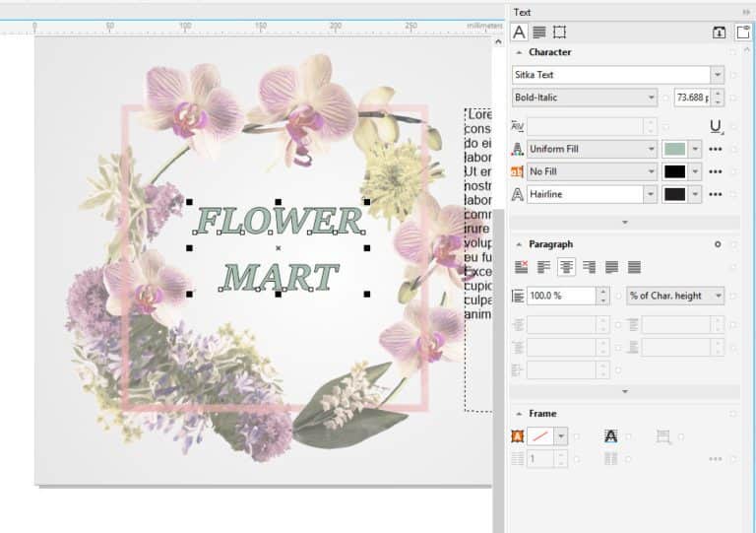The image size is (756, 533).
Task: Select center alignment toggle button
Action: pyautogui.click(x=567, y=267)
